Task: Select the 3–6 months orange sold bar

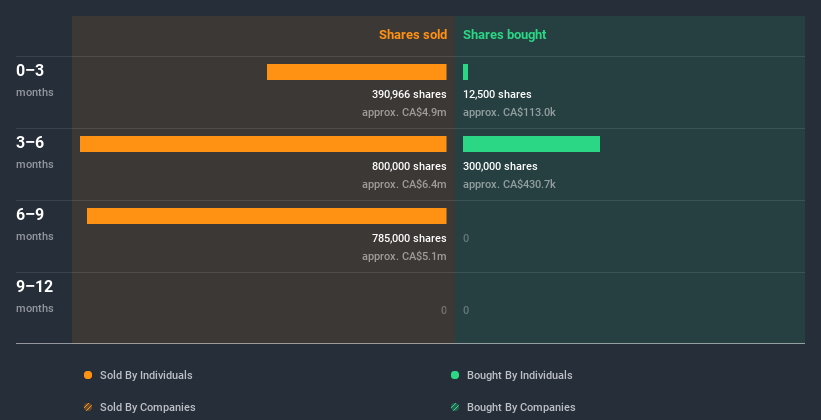Action: (263, 144)
